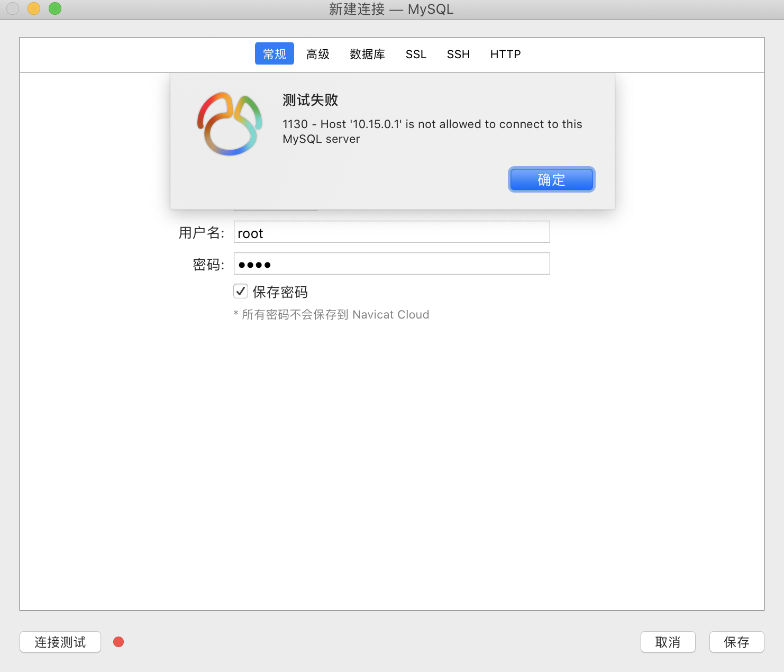Open the HTTP tab
Image resolution: width=784 pixels, height=672 pixels.
point(505,53)
